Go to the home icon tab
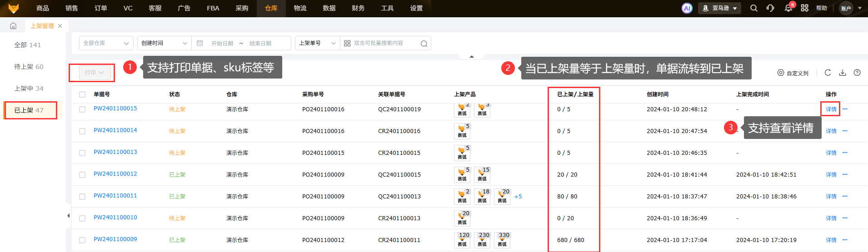The width and height of the screenshot is (868, 252). coord(13,26)
